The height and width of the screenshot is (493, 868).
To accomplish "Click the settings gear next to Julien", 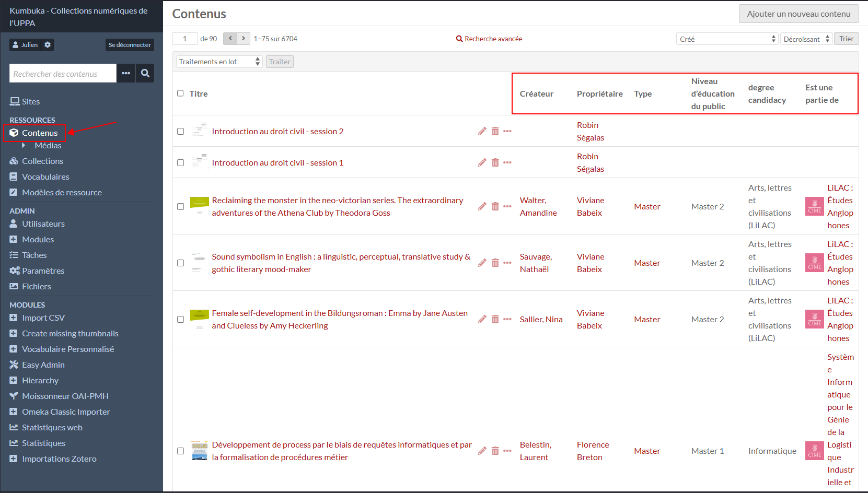I will pos(48,45).
